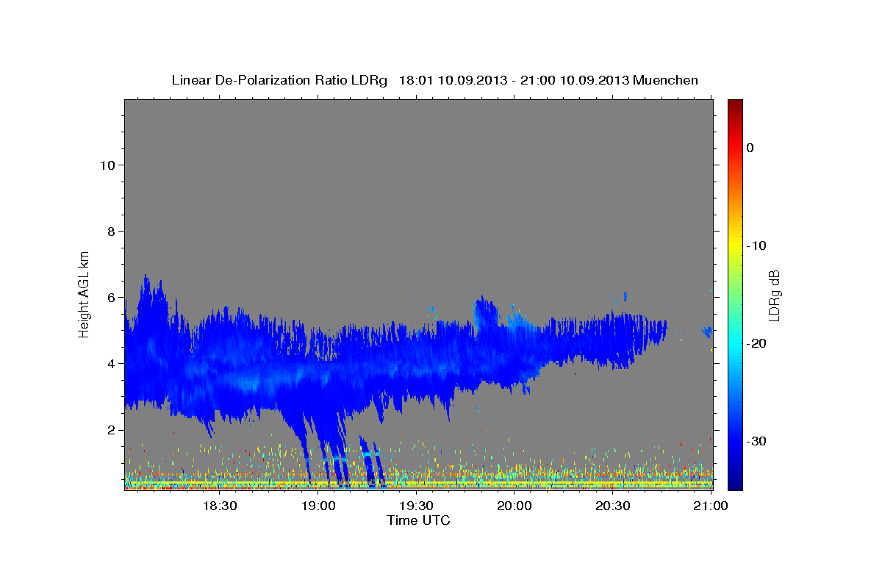
Task: Click 'Muenchen' in the title
Action: 667,80
